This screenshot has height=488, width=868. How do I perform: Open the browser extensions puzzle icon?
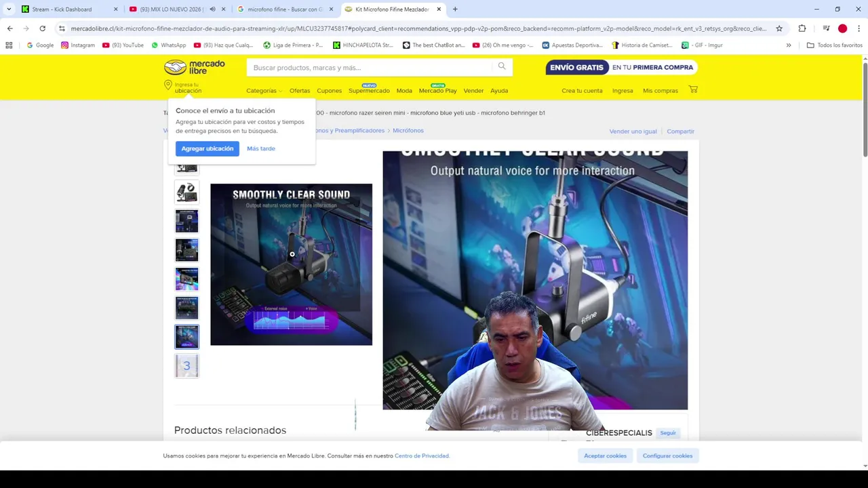click(x=802, y=28)
